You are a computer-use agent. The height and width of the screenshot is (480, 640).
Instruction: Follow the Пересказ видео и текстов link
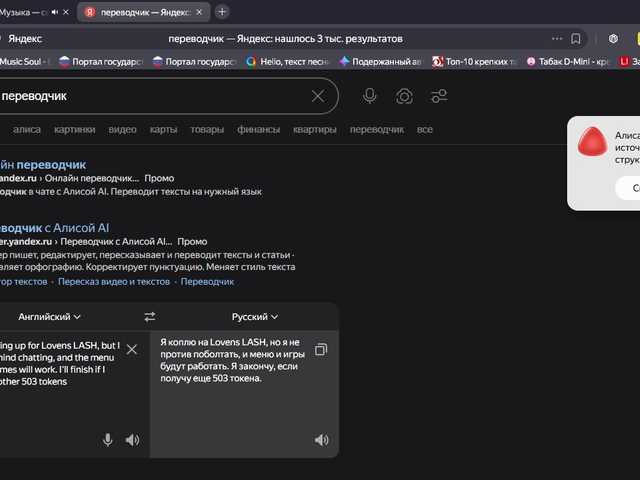tap(115, 282)
